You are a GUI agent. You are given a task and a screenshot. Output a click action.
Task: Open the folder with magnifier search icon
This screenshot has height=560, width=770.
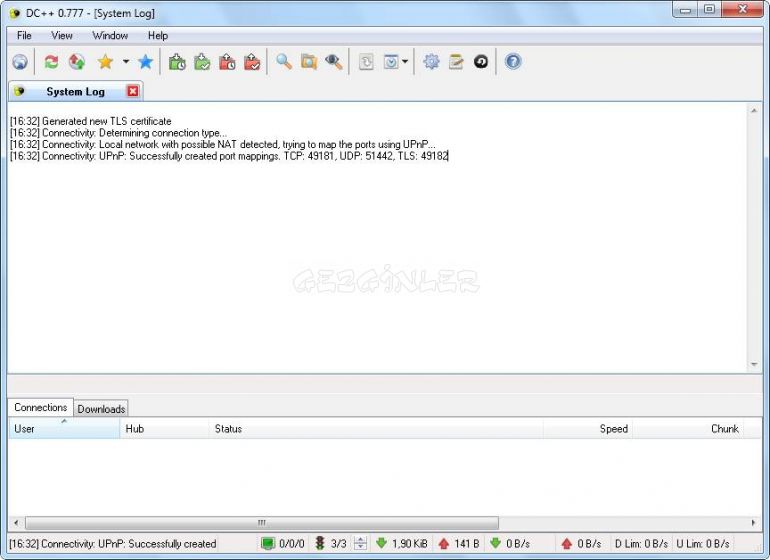tap(309, 62)
